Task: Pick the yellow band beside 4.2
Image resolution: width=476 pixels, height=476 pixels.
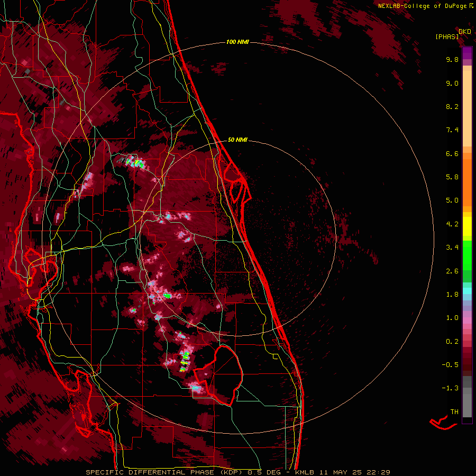Action: [467, 226]
